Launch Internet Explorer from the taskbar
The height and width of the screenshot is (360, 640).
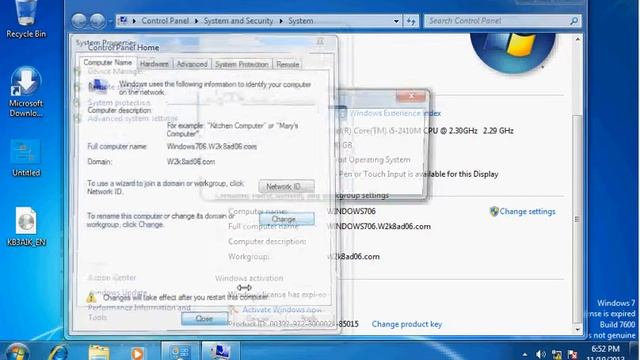coord(58,352)
